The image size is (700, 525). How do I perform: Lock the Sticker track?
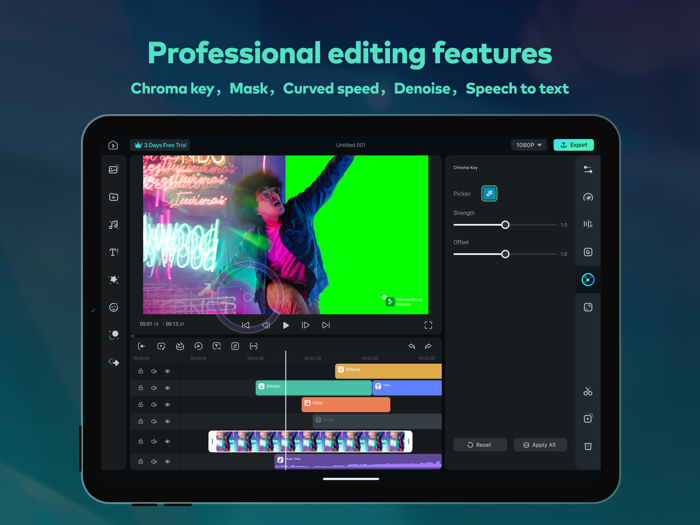tap(140, 388)
